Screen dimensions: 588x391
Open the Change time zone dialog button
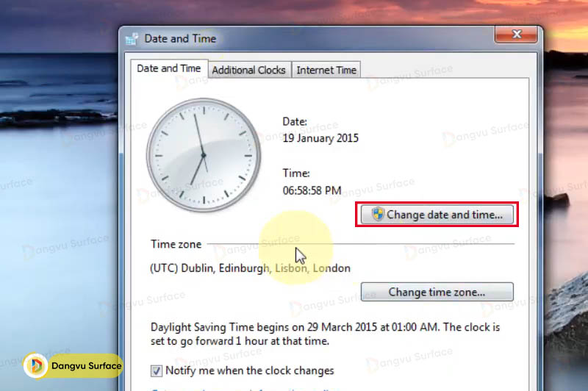[x=437, y=292]
